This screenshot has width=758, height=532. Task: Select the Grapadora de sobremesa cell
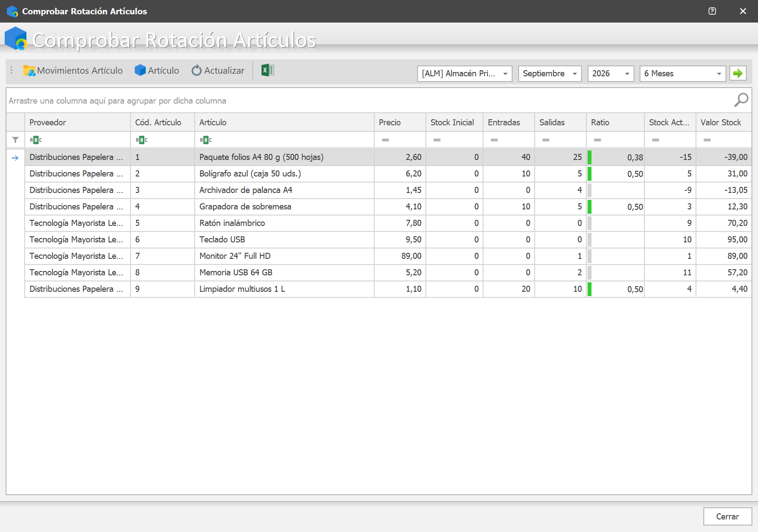284,207
